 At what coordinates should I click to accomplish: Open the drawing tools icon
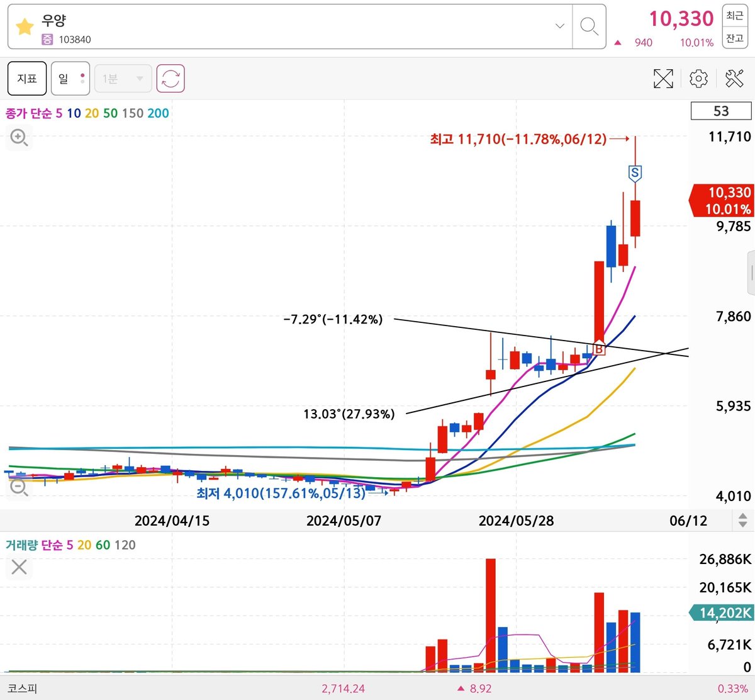[734, 79]
